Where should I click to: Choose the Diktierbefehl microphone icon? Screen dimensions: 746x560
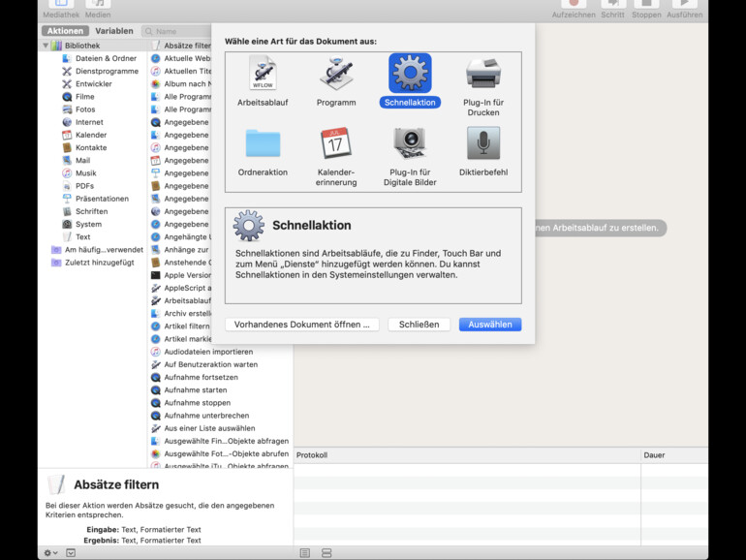point(483,143)
